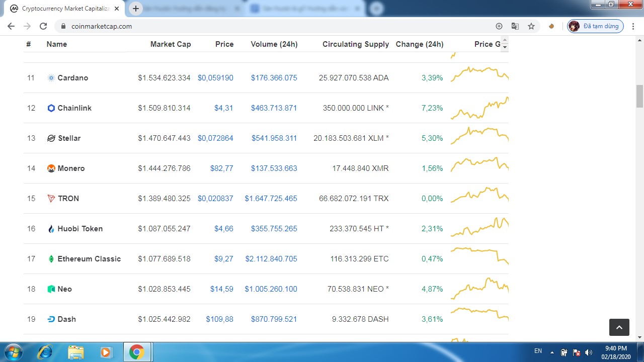Viewport: 644px width, 362px height.
Task: Click the brown extension icon in toolbar
Action: click(x=551, y=26)
